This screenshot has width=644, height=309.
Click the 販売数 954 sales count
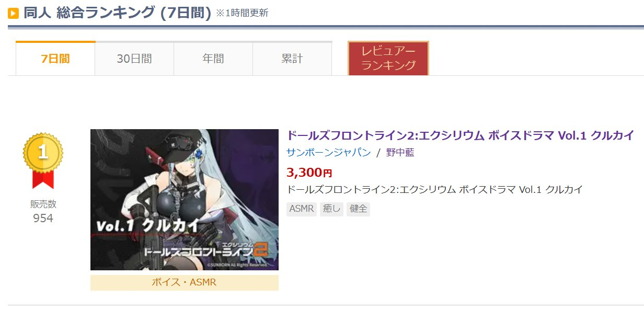click(43, 211)
